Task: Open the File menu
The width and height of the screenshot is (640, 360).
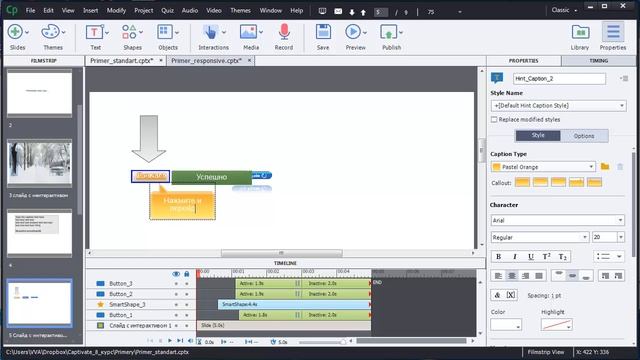Action: click(x=31, y=11)
